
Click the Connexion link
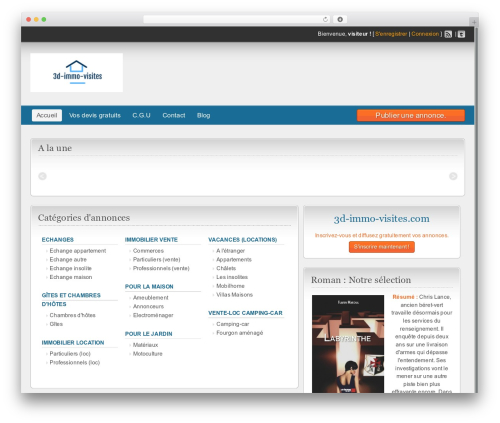(425, 34)
